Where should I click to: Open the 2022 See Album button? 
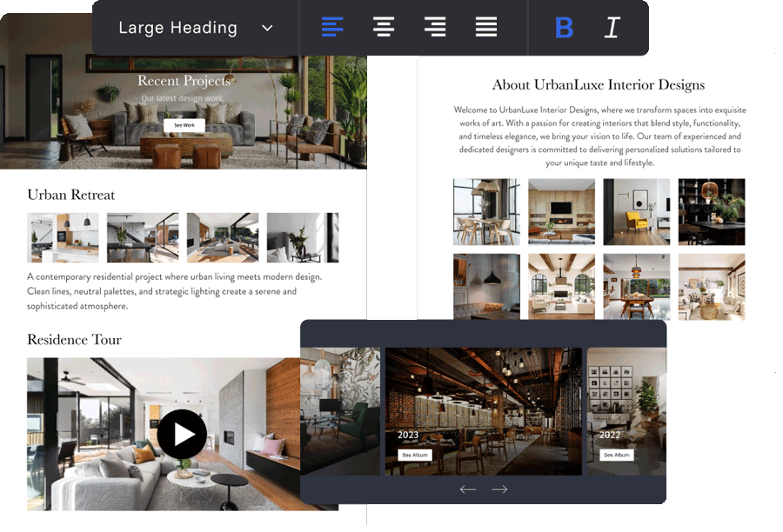pyautogui.click(x=617, y=455)
